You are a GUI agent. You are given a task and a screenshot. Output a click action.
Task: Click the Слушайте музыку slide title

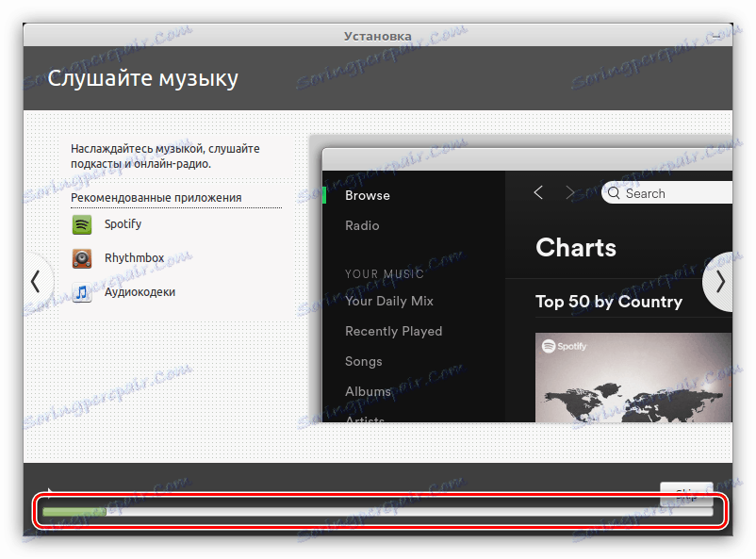tap(142, 78)
